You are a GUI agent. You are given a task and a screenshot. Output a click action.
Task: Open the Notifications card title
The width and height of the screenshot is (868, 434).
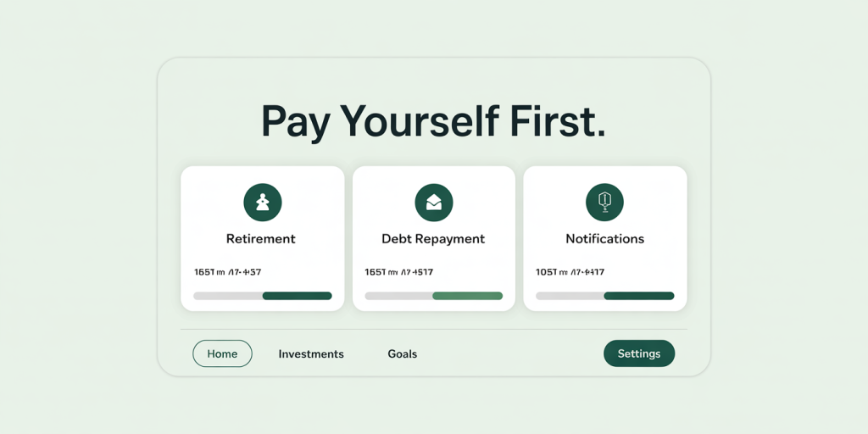[x=604, y=239]
